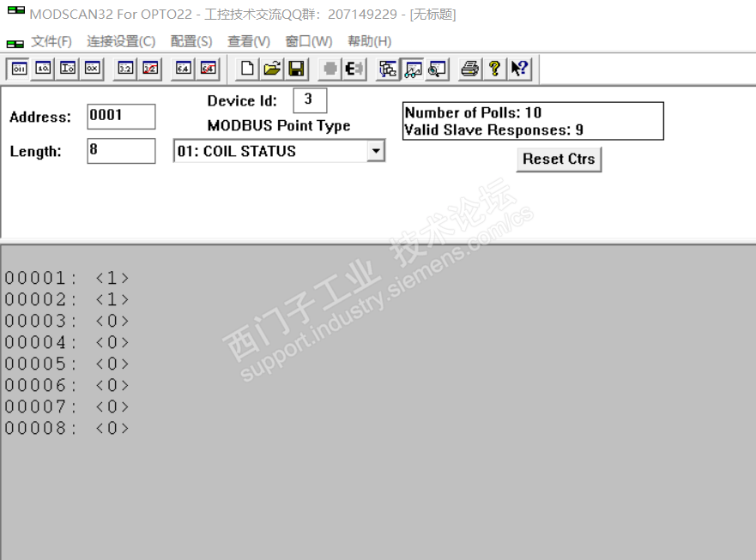756x560 pixels.
Task: Select coil row 00001 value
Action: click(112, 278)
